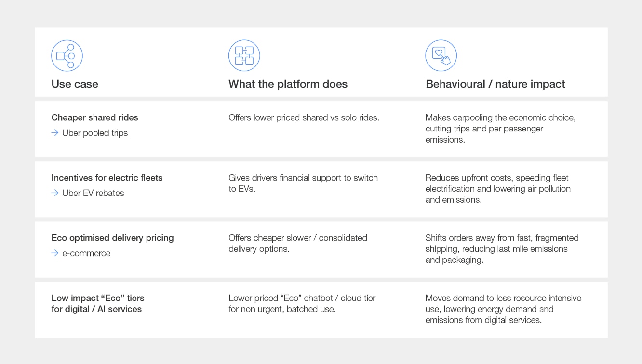Viewport: 642px width, 364px height.
Task: Select the Use case column heading
Action: click(x=75, y=84)
